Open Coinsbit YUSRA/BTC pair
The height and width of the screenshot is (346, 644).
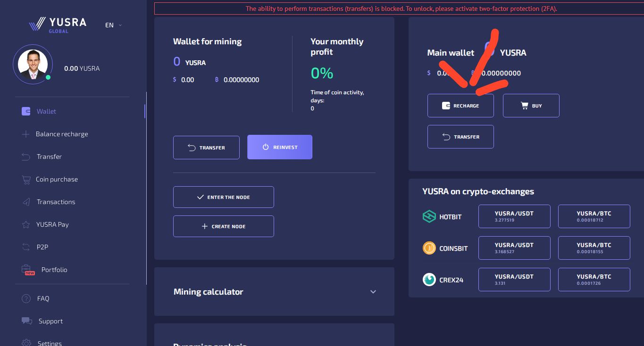(594, 248)
